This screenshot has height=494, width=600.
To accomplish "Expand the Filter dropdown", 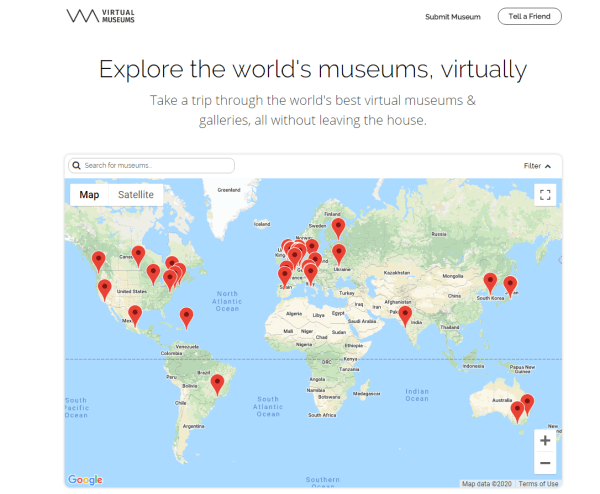I will (x=537, y=166).
